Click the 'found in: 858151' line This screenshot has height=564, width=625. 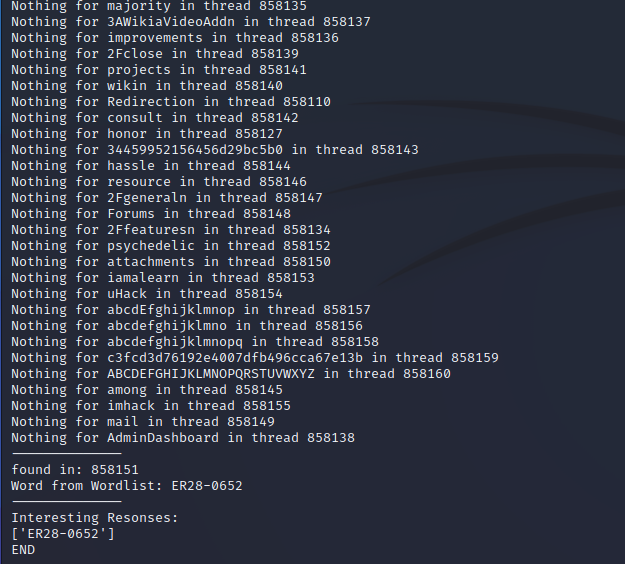(x=74, y=469)
